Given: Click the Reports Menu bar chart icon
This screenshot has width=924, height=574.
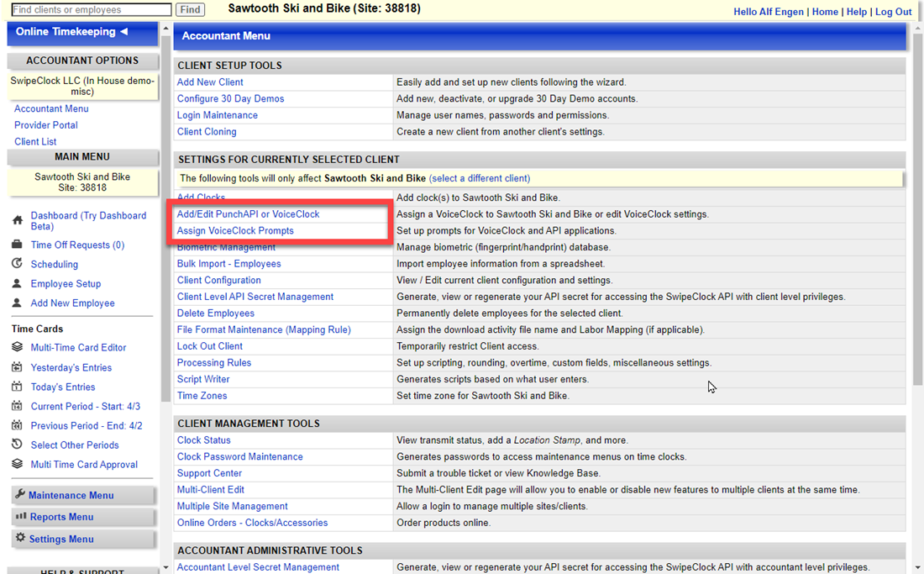Looking at the screenshot, I should [21, 516].
